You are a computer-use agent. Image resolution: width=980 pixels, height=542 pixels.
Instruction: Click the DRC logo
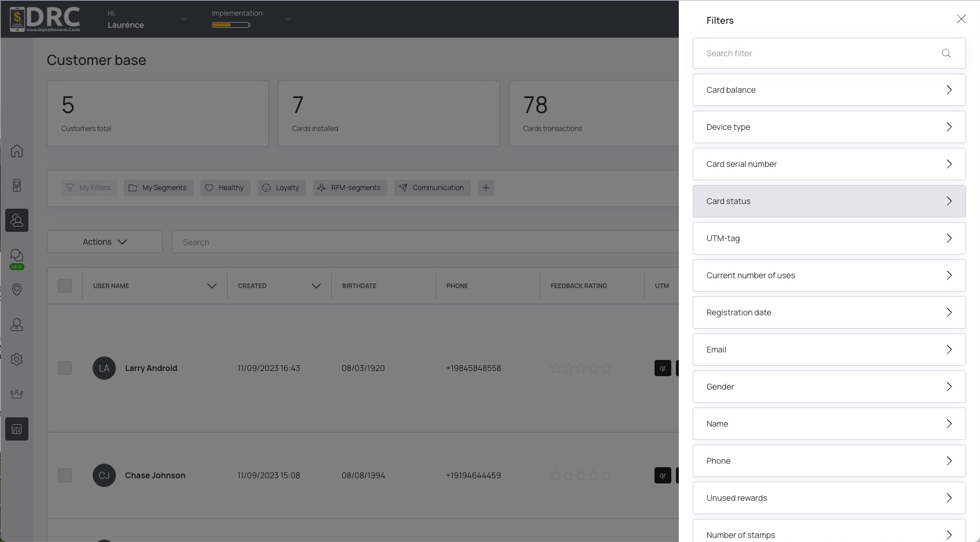coord(45,19)
